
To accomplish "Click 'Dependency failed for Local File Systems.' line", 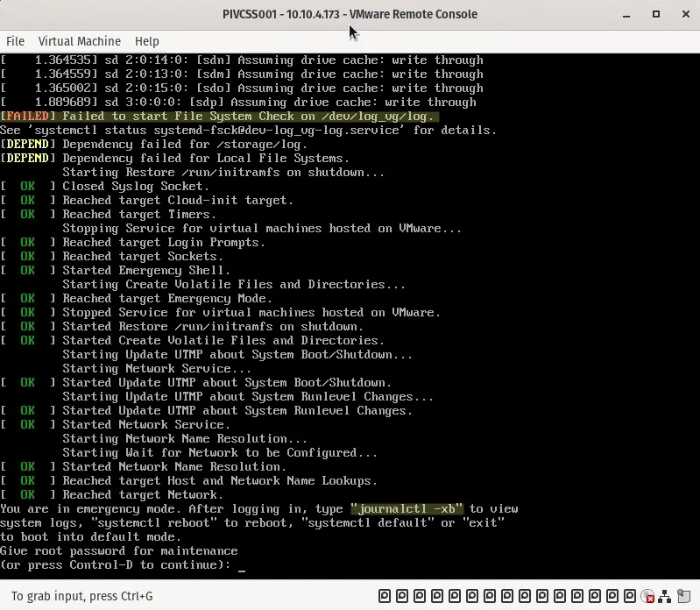I will 206,159.
